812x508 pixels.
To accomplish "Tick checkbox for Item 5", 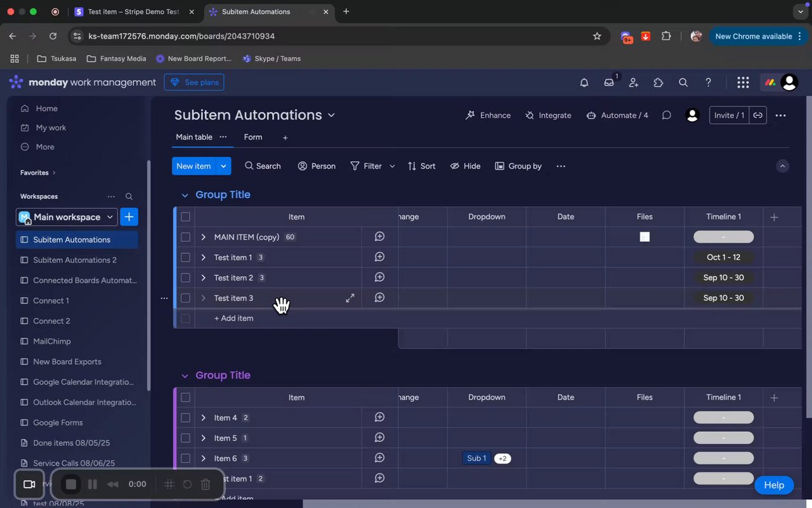I will point(185,438).
